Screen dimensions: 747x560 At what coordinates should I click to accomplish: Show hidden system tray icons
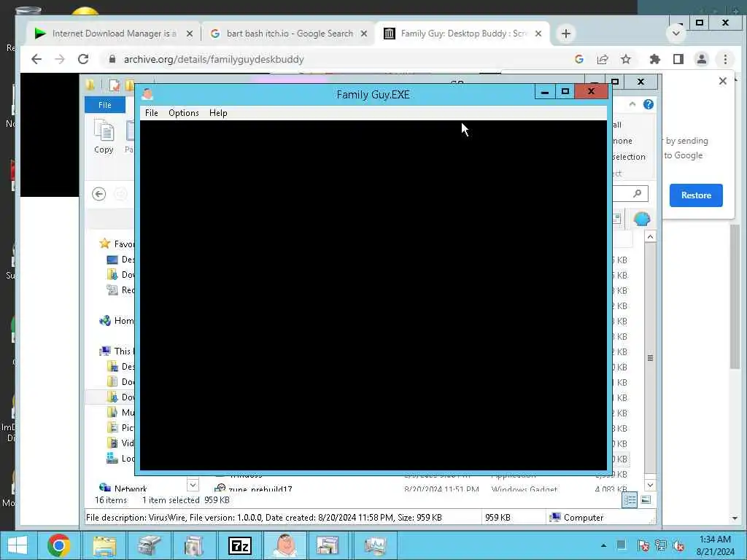[603, 545]
